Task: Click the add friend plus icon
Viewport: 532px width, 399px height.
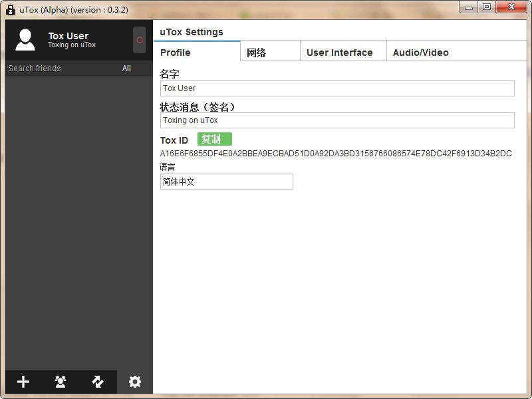Action: [23, 382]
